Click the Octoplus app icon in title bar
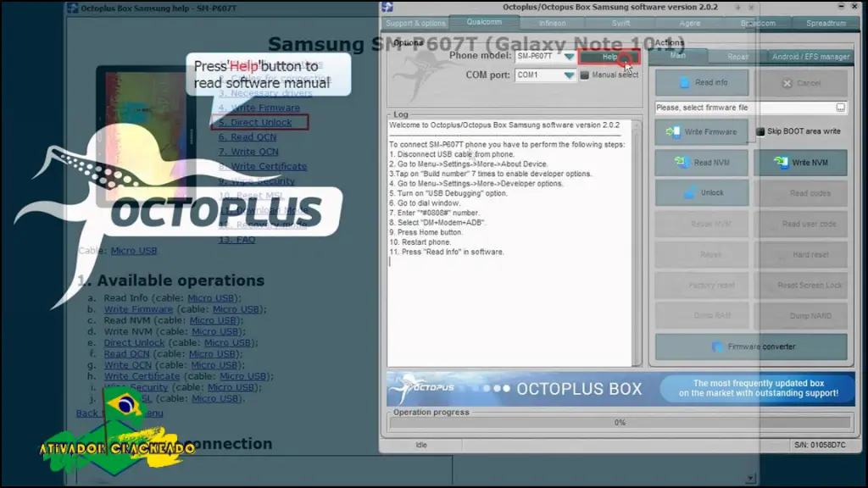Screen dimensions: 868x488 pos(387,7)
